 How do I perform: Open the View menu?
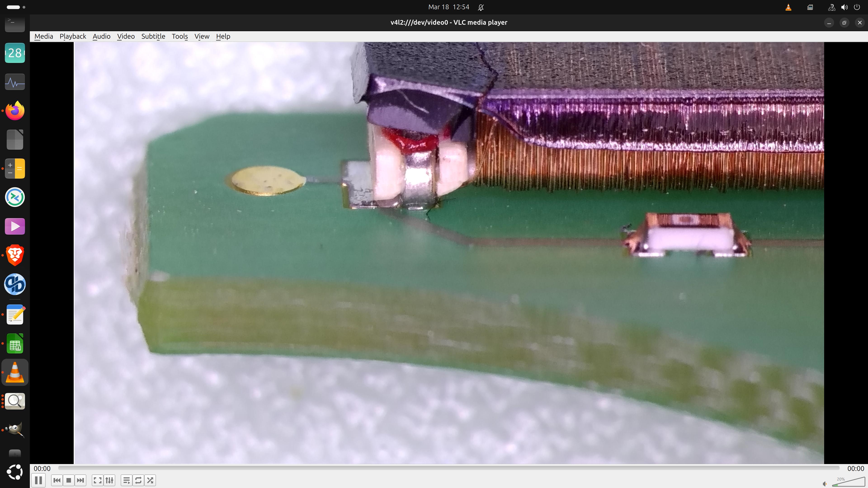pyautogui.click(x=202, y=36)
